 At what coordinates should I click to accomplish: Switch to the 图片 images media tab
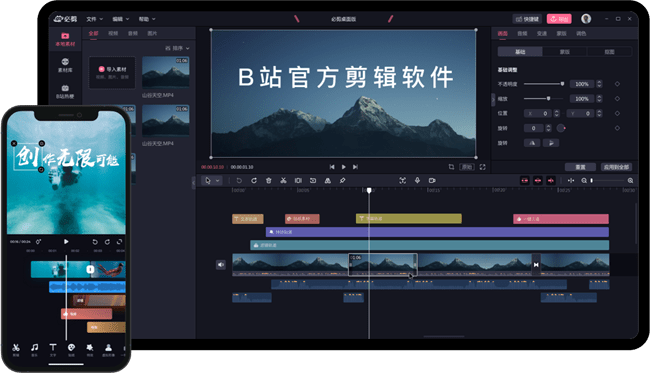pos(152,33)
